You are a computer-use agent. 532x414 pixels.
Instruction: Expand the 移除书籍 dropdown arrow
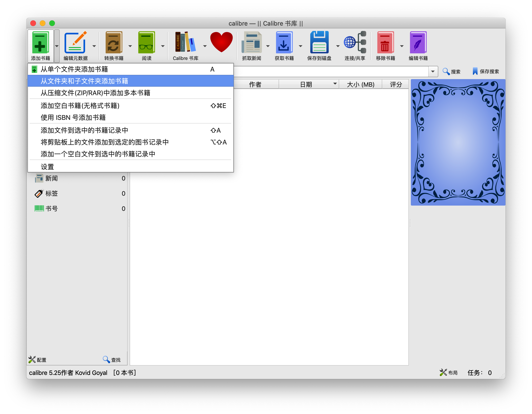click(x=402, y=46)
